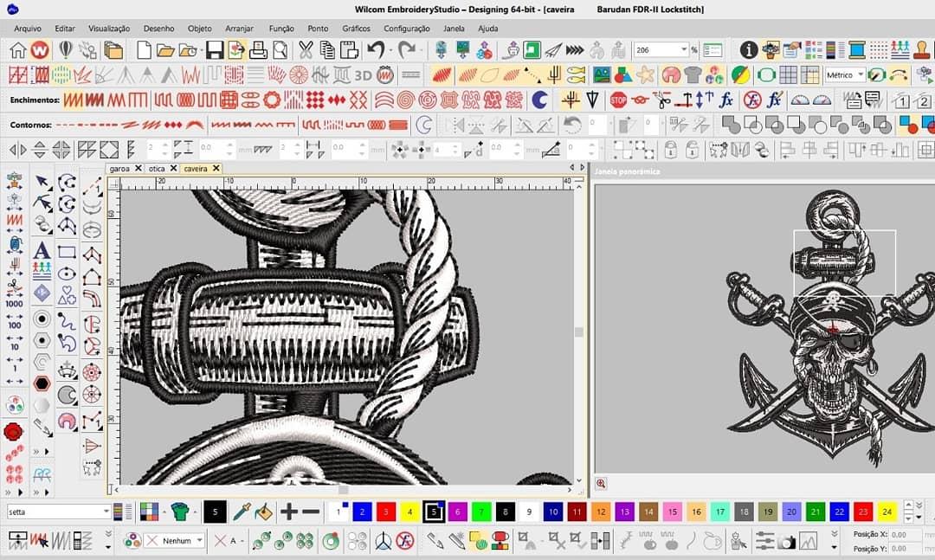The image size is (935, 560).
Task: Open the Ajuda menu
Action: point(487,28)
